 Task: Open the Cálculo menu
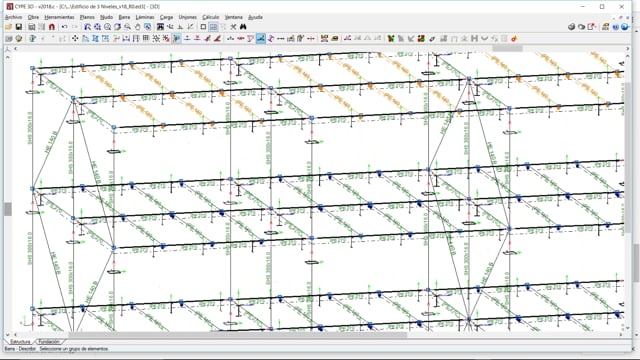[211, 17]
